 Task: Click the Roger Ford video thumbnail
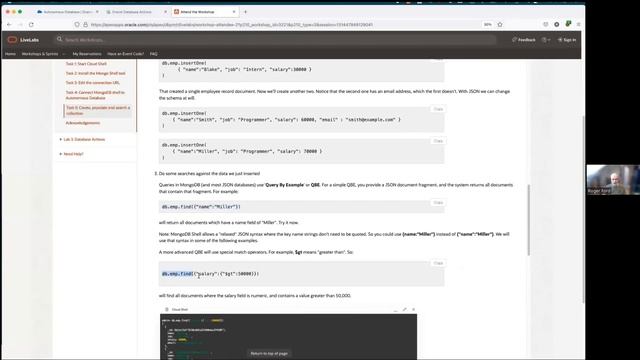tap(613, 180)
